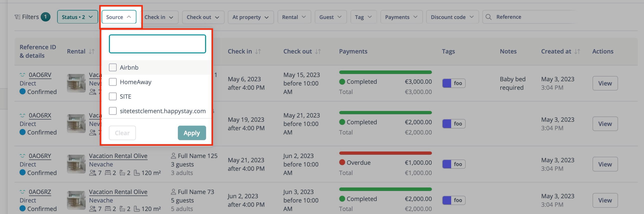Sort by Check in column arrows
Image resolution: width=644 pixels, height=214 pixels.
pyautogui.click(x=258, y=51)
